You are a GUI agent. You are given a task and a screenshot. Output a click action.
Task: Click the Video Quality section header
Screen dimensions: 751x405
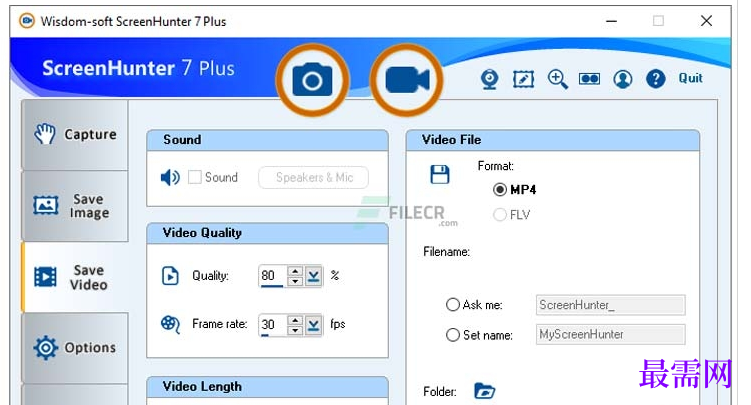(x=267, y=233)
